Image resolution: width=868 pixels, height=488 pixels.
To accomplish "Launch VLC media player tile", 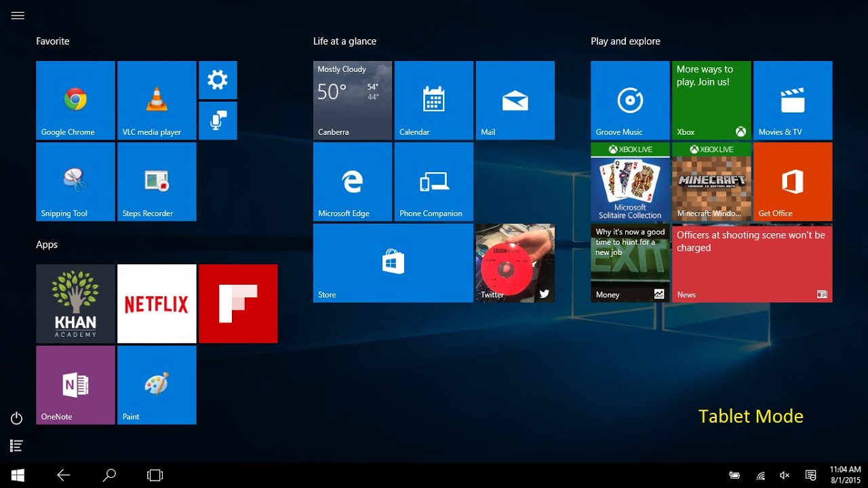I will [x=157, y=100].
